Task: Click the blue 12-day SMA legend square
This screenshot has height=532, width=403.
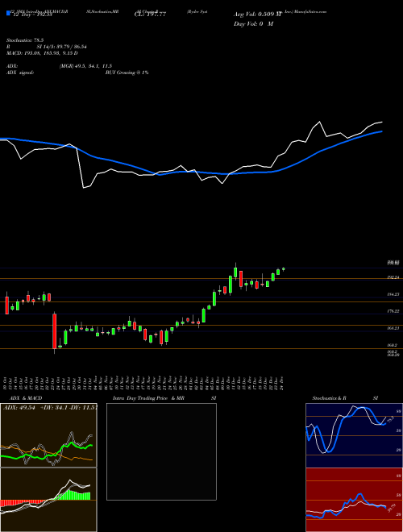Action: click(8, 14)
